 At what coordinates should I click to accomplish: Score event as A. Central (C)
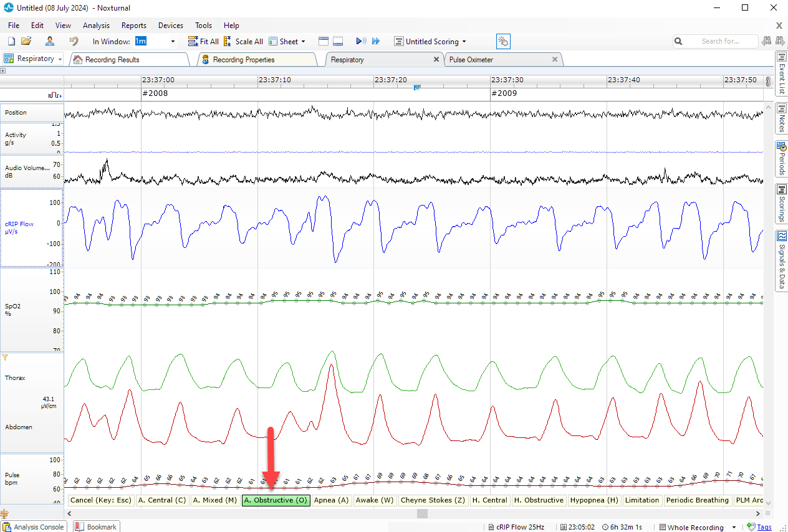tap(162, 500)
